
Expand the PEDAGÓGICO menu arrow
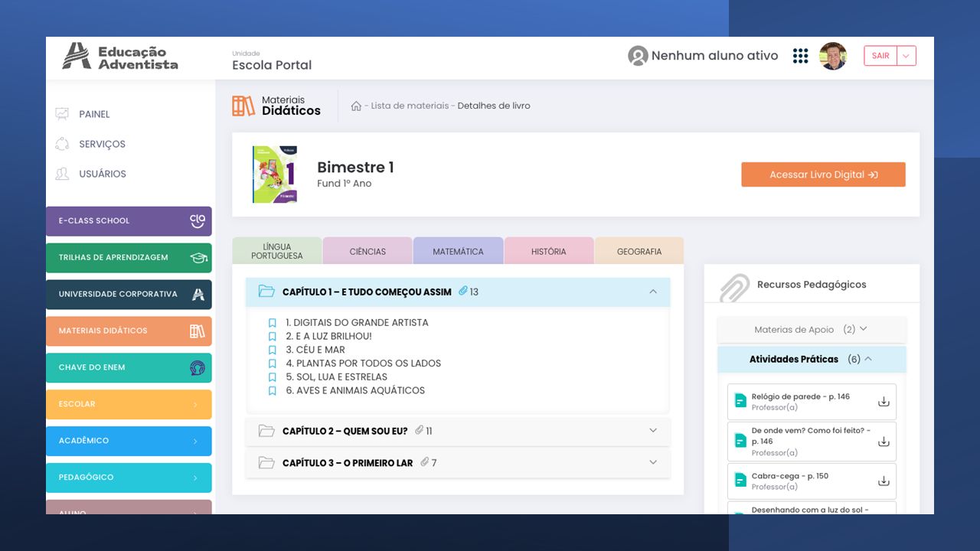(195, 478)
